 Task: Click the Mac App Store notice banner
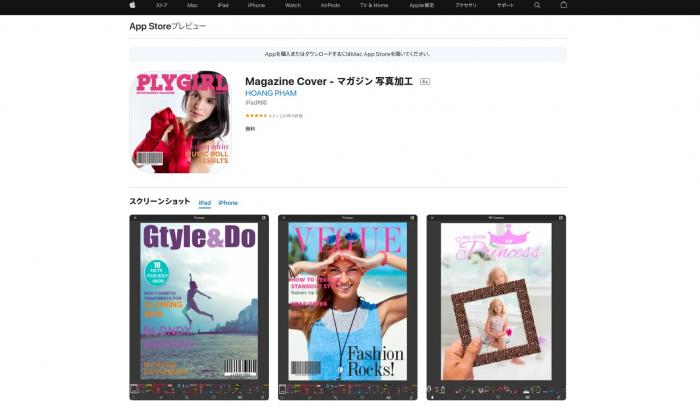click(348, 54)
